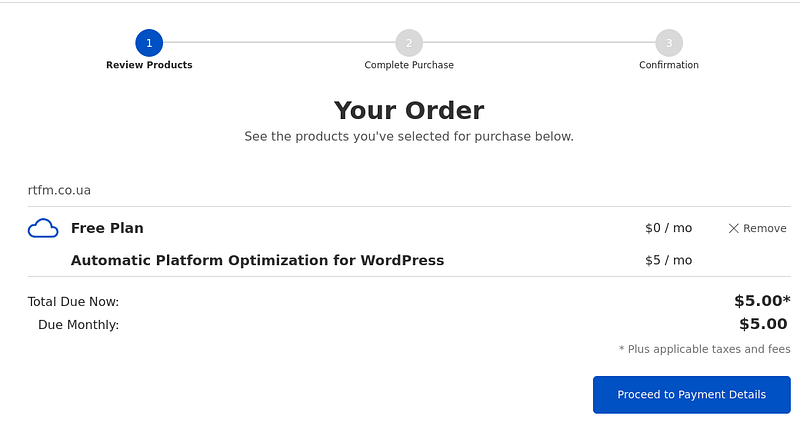
Task: Click the Plus applicable taxes and fees note
Action: tap(705, 349)
